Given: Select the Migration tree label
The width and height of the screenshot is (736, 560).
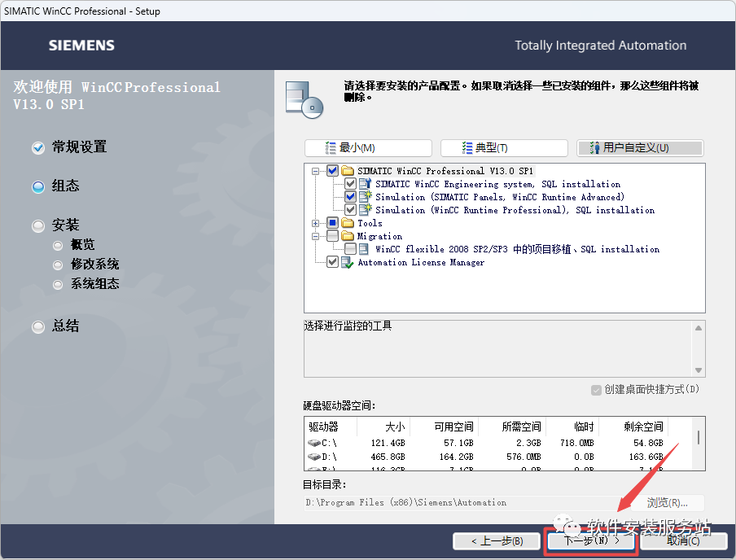Looking at the screenshot, I should coord(379,236).
